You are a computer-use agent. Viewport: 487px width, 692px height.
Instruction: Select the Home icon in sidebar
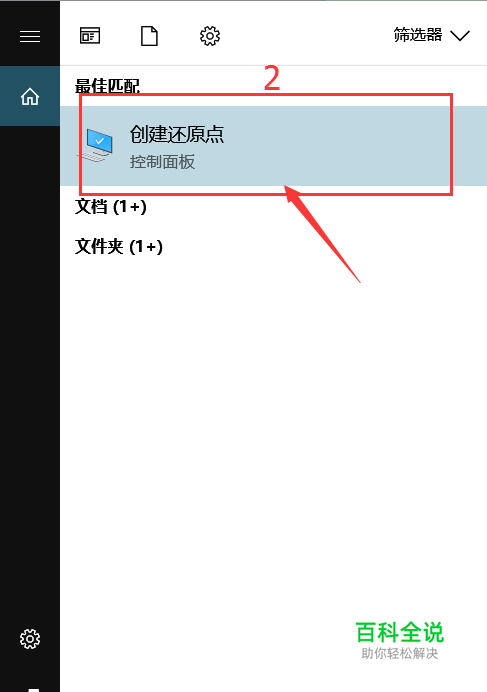tap(30, 96)
